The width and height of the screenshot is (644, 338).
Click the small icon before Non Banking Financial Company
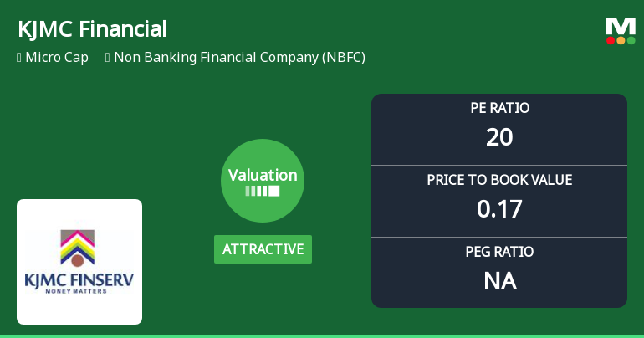click(x=108, y=58)
